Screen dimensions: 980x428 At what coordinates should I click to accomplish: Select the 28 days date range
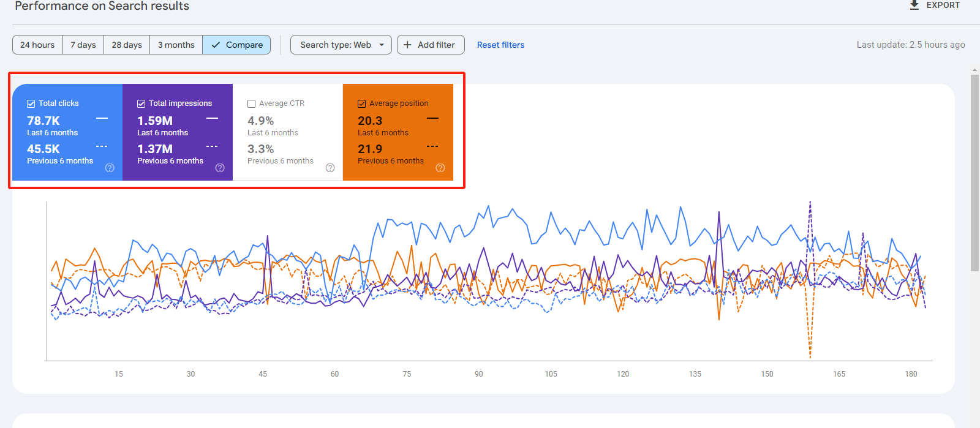click(x=127, y=45)
